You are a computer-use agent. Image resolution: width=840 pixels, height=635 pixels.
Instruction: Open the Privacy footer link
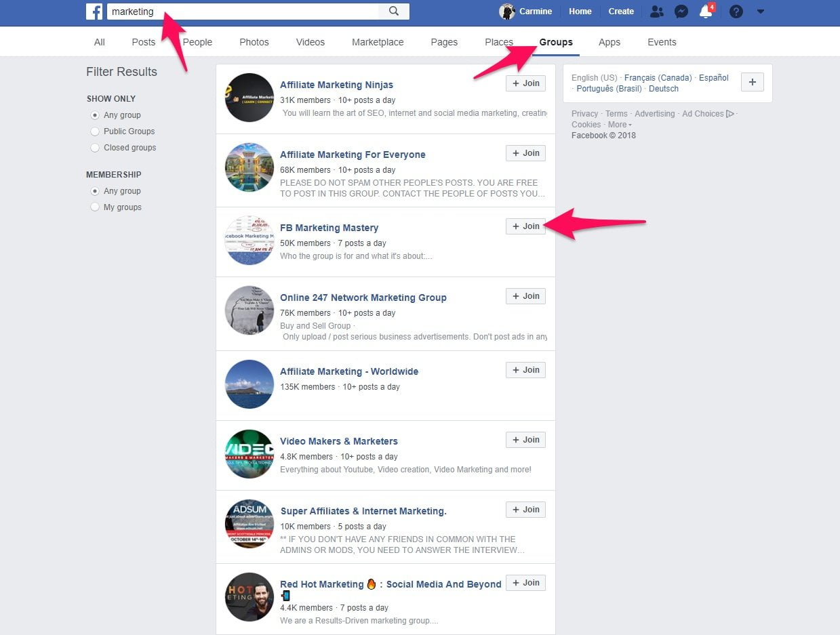[584, 114]
